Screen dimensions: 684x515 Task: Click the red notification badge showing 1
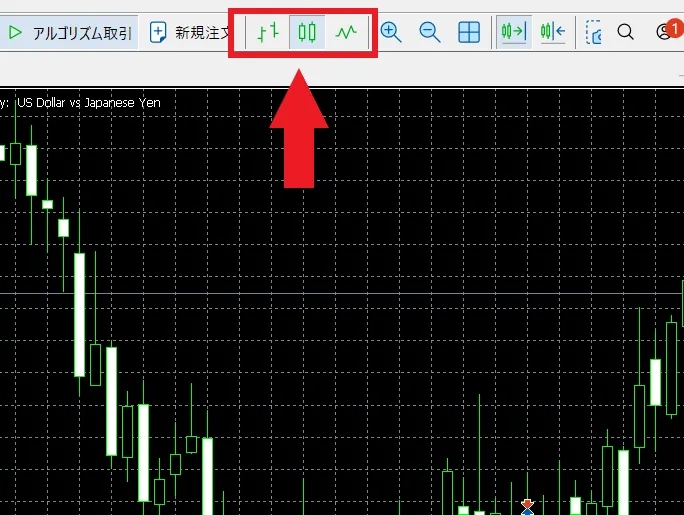click(673, 25)
